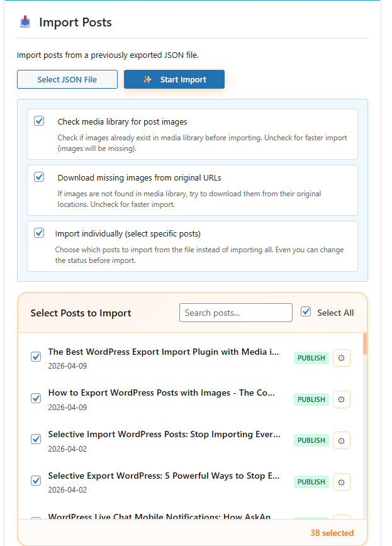Click the Search posts input field
392x546 pixels.
[x=235, y=313]
